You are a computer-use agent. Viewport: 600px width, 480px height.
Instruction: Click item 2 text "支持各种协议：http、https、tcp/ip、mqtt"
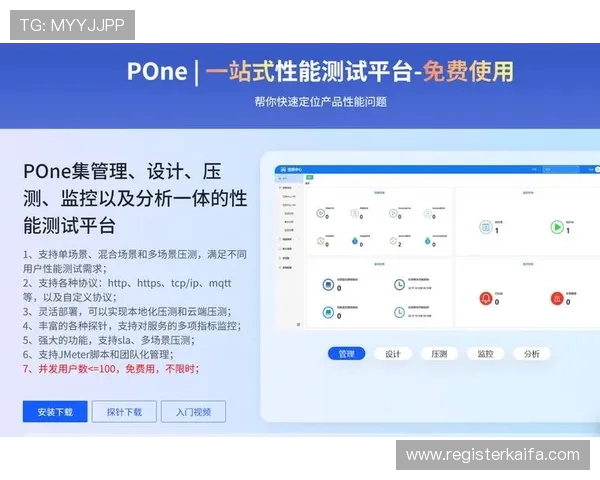click(x=135, y=283)
